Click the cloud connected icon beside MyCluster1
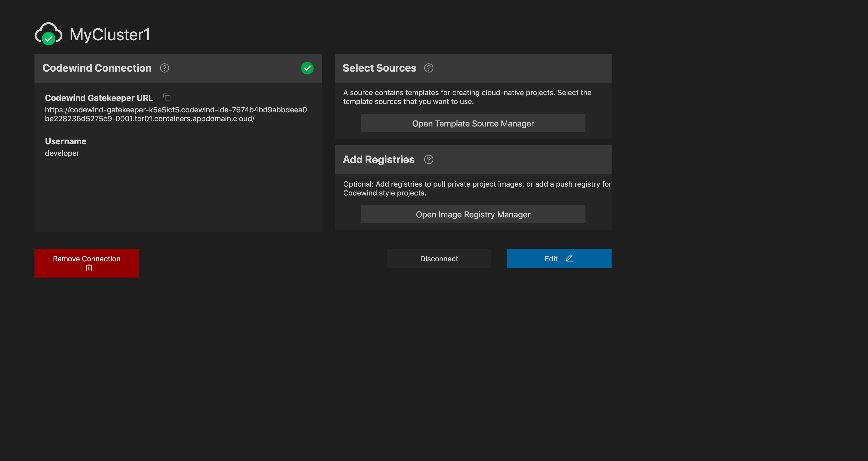Viewport: 868px width, 461px height. click(48, 34)
